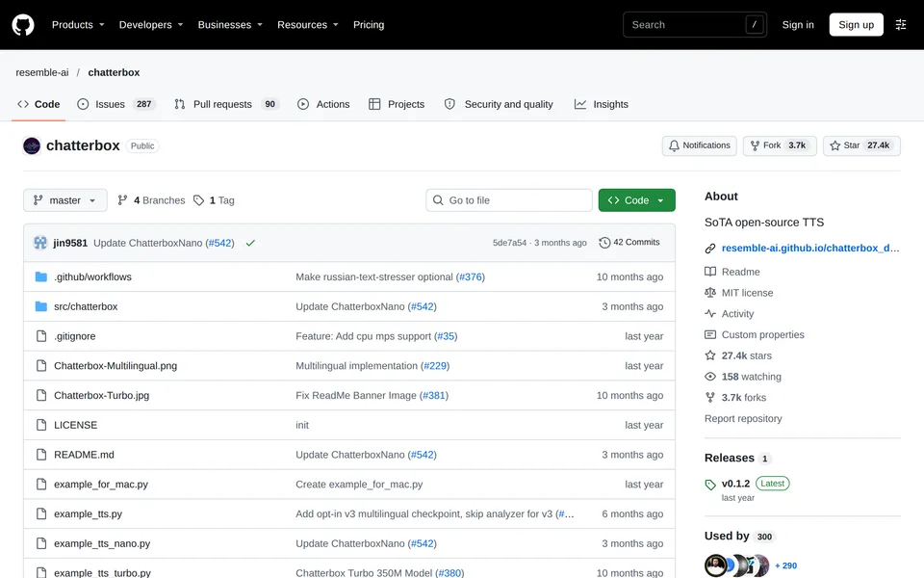Click the Notifications bell button
Screen dimensions: 924x578
tap(700, 145)
